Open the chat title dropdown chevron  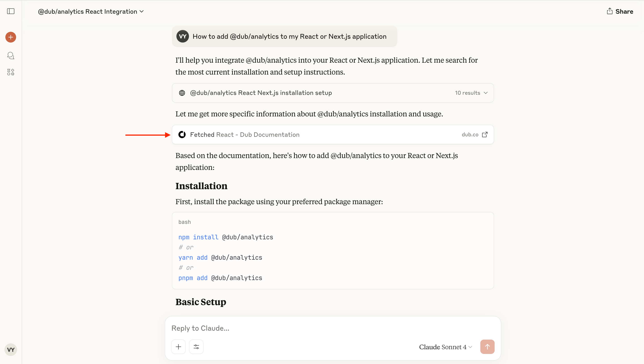[x=142, y=11]
